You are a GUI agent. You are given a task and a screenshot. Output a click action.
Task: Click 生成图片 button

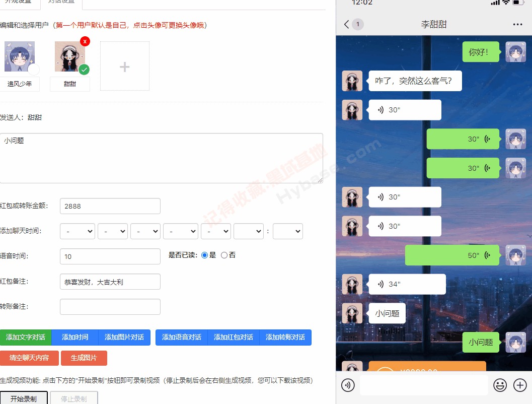[x=84, y=358]
